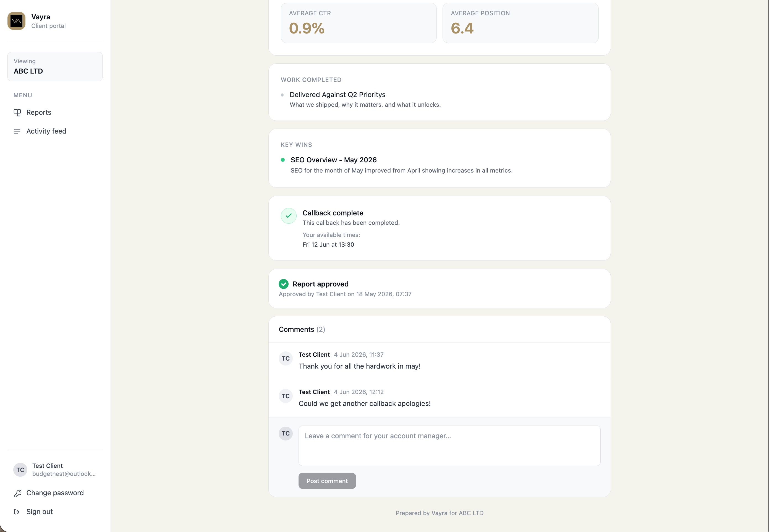Open the Viewing ABC LTD client box
Screen dimensions: 769x532
pyautogui.click(x=55, y=67)
